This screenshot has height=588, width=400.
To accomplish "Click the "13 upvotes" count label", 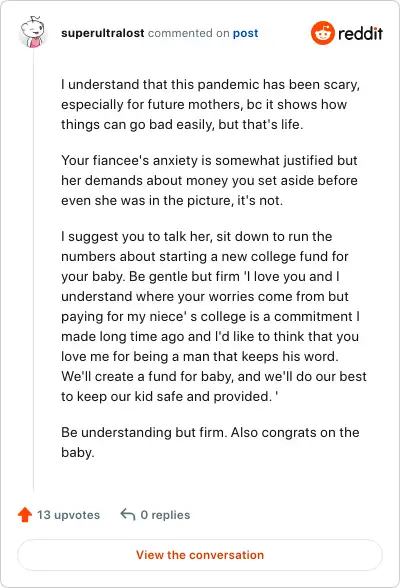I will point(68,515).
